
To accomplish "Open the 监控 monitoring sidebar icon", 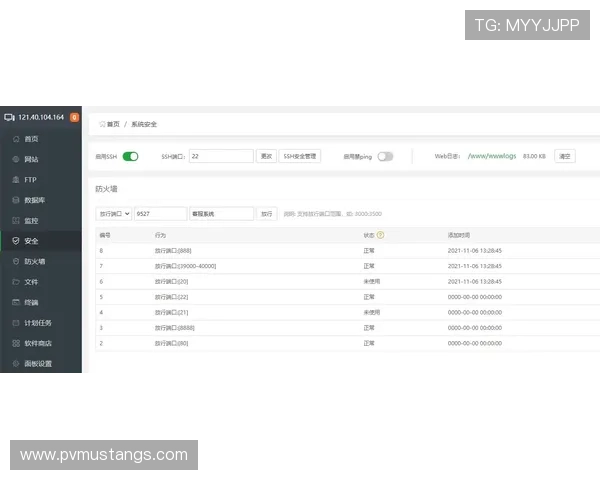I will [x=16, y=220].
